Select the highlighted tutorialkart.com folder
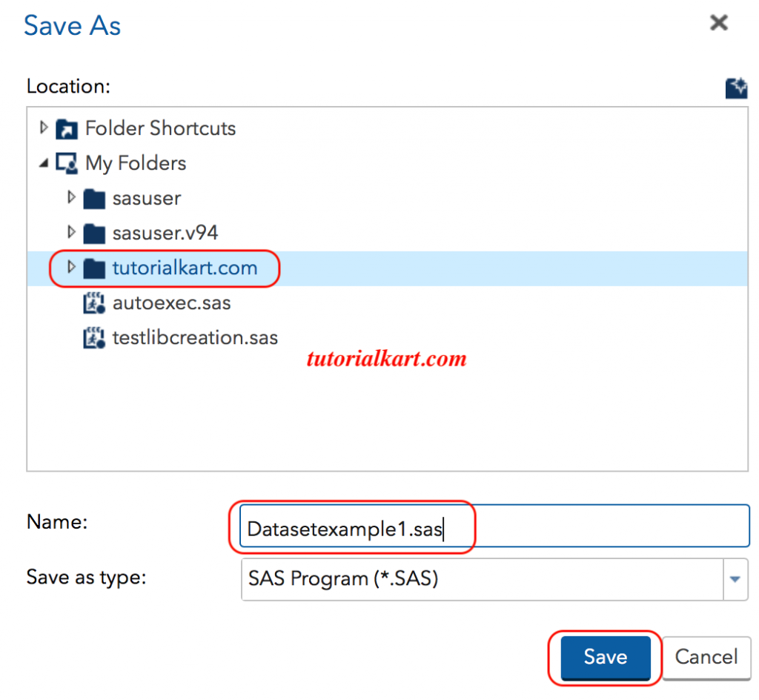 coord(184,268)
